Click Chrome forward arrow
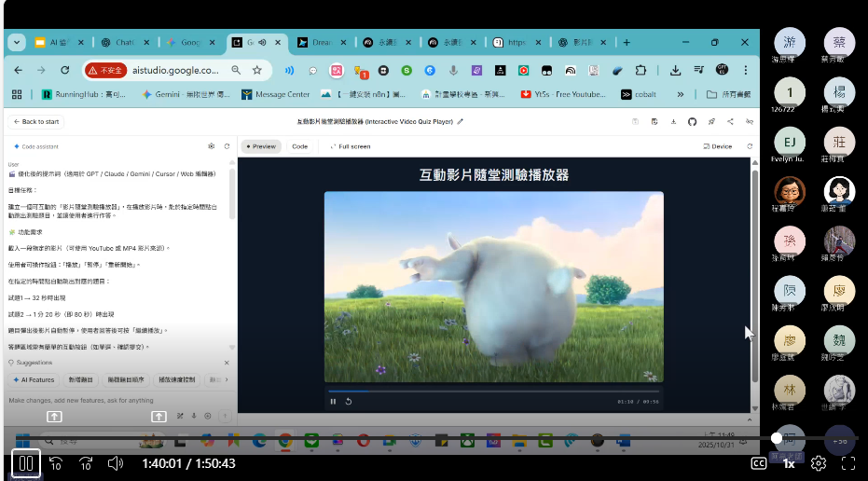This screenshot has width=868, height=481. (x=41, y=70)
